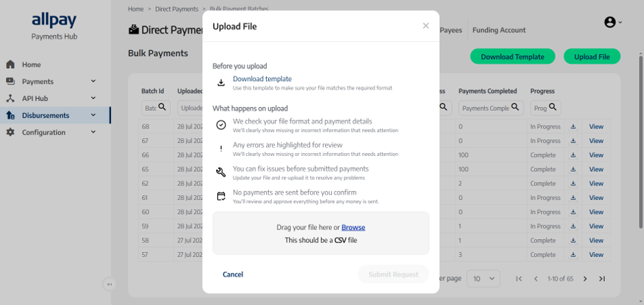Click the user account avatar icon
644x305 pixels.
coord(610,22)
